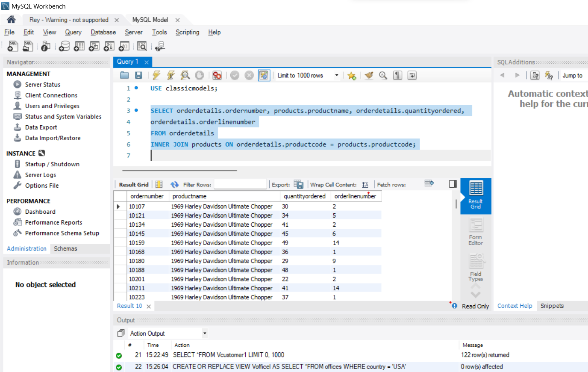The image size is (588, 372).
Task: Search table data icon in main toolbar
Action: pyautogui.click(x=142, y=46)
